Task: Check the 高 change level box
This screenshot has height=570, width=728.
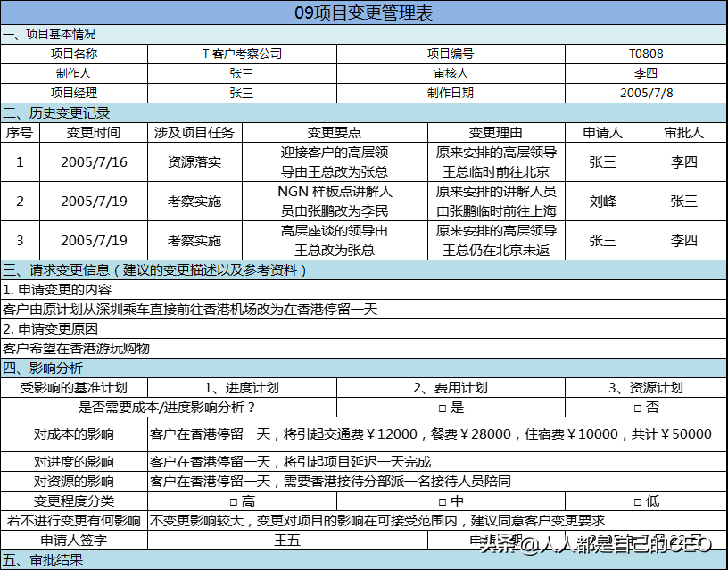Action: (x=234, y=502)
